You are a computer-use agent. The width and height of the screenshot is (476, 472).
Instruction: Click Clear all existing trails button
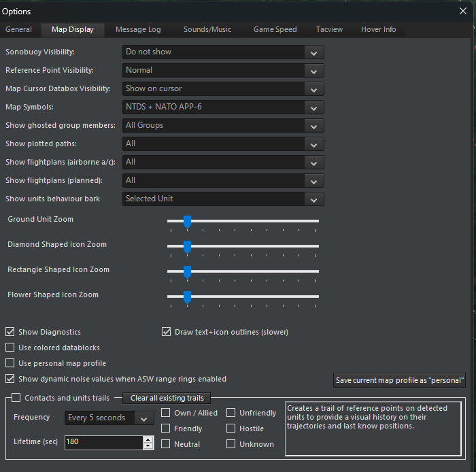pos(167,398)
